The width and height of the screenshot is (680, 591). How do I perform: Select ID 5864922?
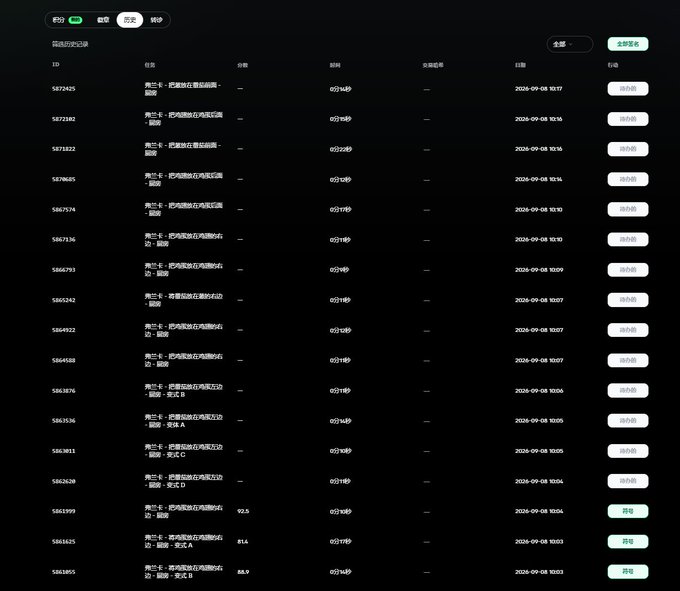pos(64,330)
